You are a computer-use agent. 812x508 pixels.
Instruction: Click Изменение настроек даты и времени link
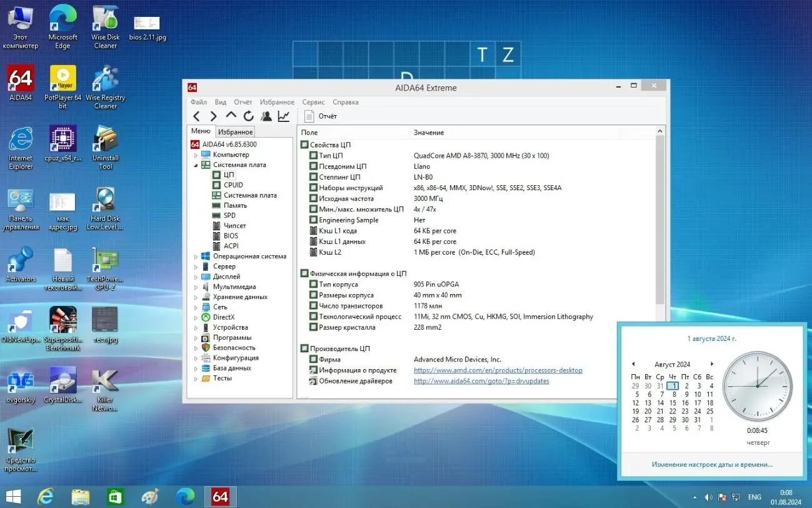[x=711, y=465]
